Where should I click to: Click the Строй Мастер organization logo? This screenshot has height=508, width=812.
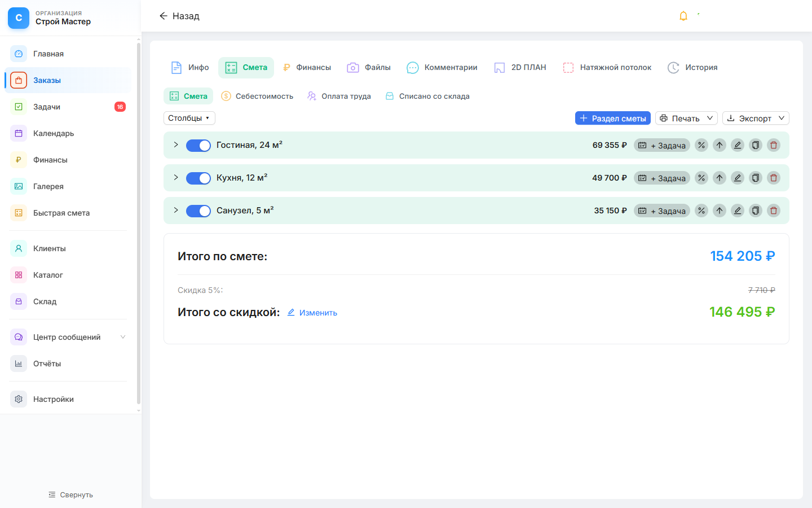(19, 18)
